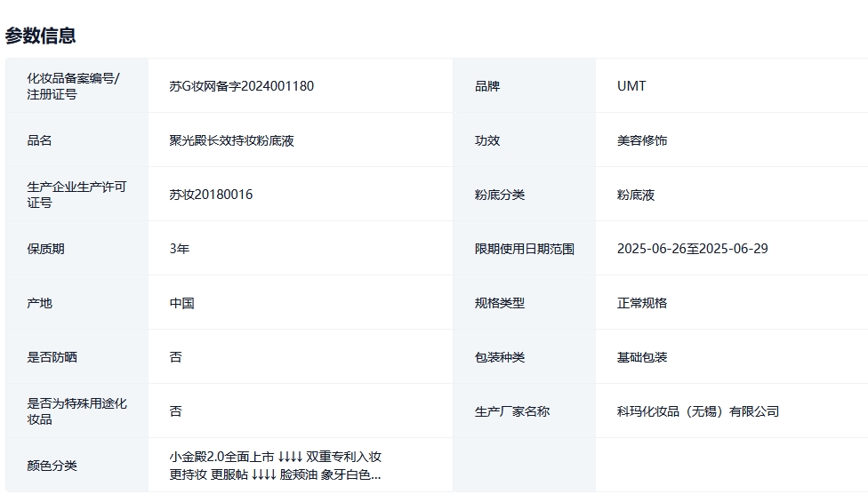Click the 参数信息 section heading
Screen dimensions: 868x502
40,36
